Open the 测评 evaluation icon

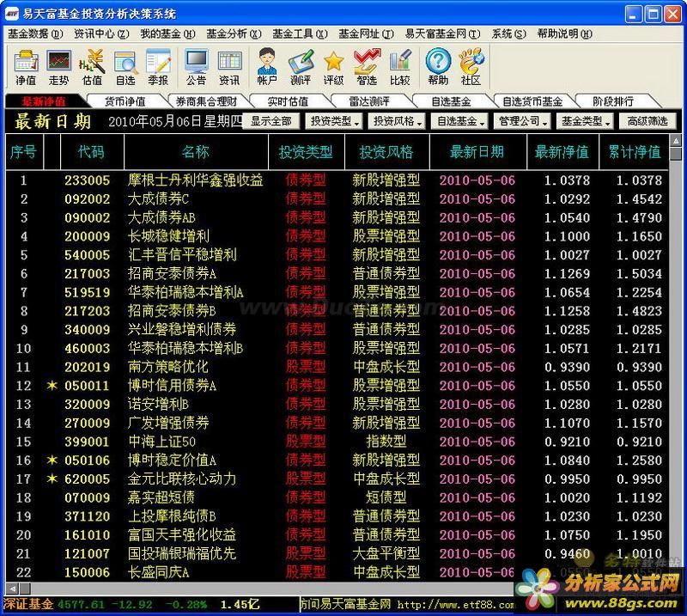coord(301,67)
